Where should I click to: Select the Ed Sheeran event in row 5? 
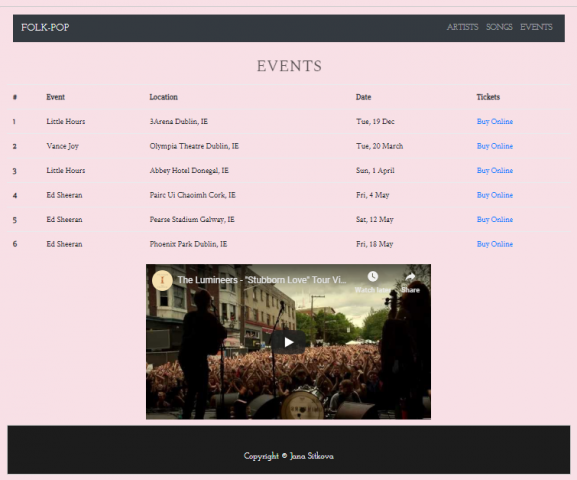[x=64, y=219]
